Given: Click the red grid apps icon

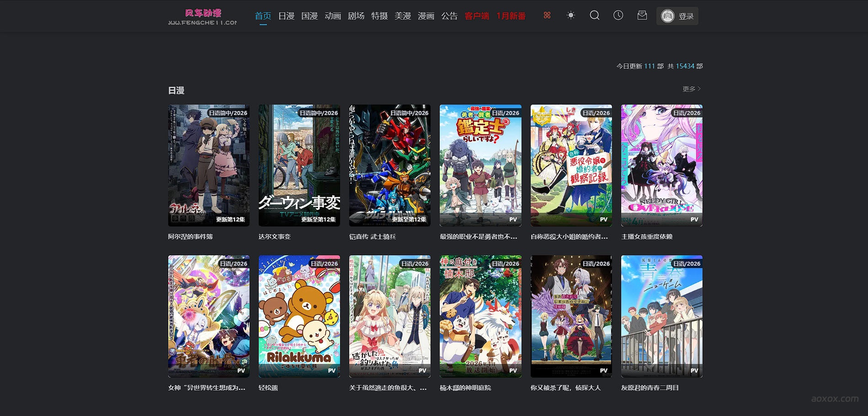Looking at the screenshot, I should (547, 16).
